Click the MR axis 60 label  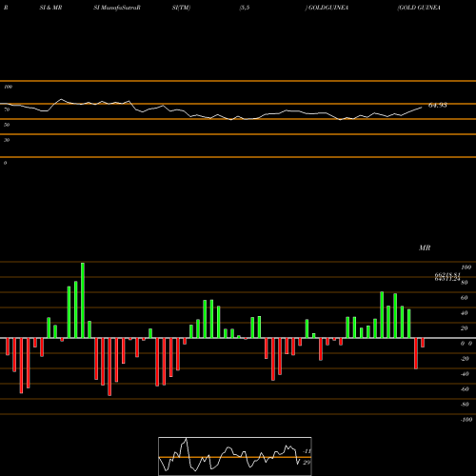pyautogui.click(x=465, y=298)
